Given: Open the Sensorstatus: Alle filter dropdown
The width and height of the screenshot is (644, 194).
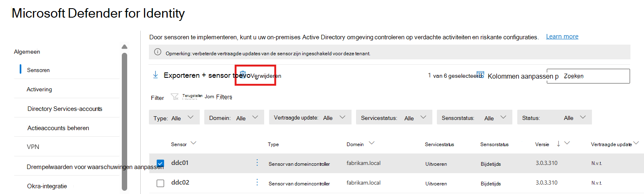Looking at the screenshot, I should (475, 117).
